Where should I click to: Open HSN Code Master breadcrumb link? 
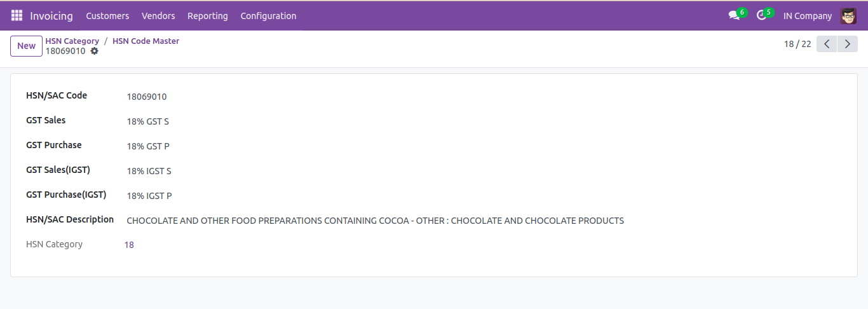(x=146, y=41)
